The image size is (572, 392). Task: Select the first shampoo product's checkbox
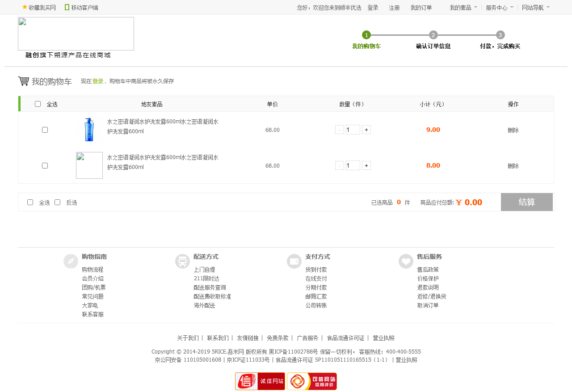point(45,130)
